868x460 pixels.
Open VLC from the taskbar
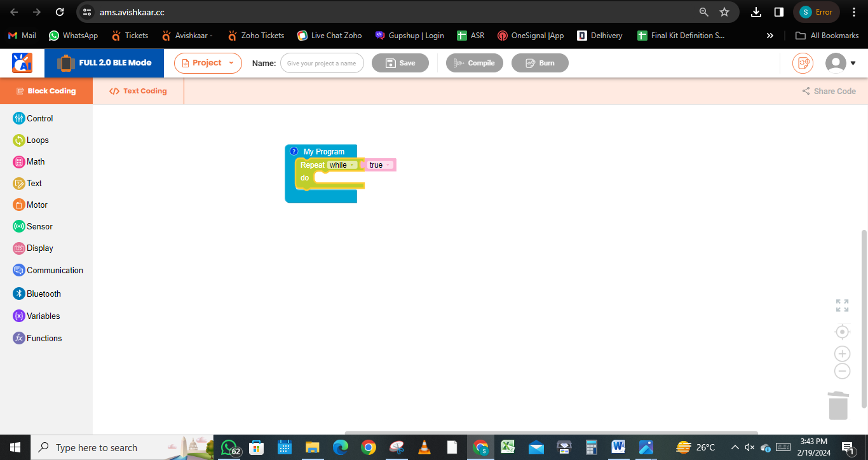point(424,447)
